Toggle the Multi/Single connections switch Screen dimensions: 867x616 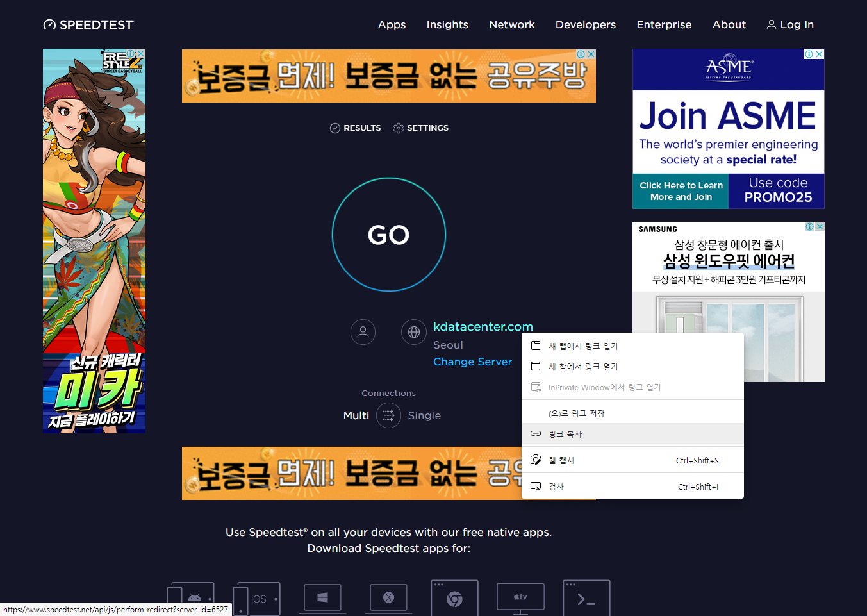388,415
